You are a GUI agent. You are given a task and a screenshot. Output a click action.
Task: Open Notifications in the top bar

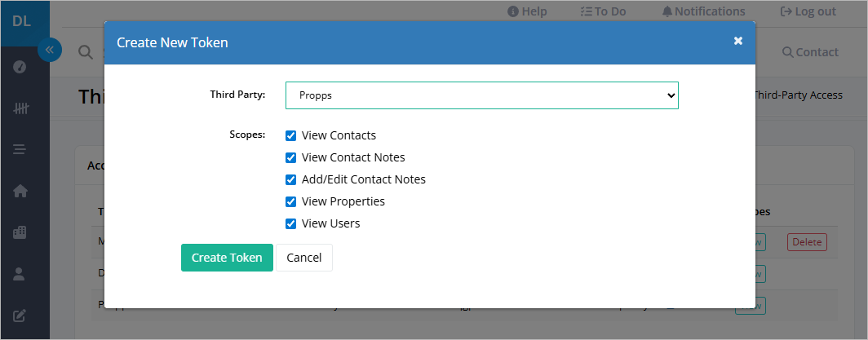pyautogui.click(x=703, y=11)
